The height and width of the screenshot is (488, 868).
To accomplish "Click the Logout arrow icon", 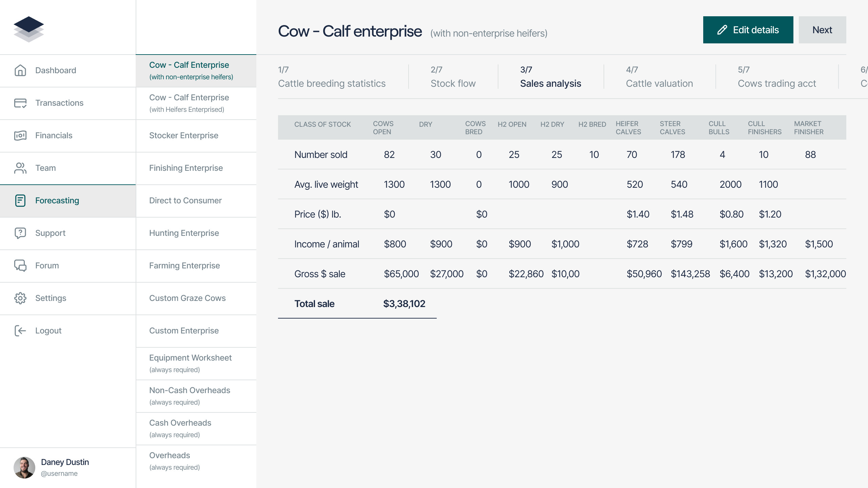I will 20,331.
